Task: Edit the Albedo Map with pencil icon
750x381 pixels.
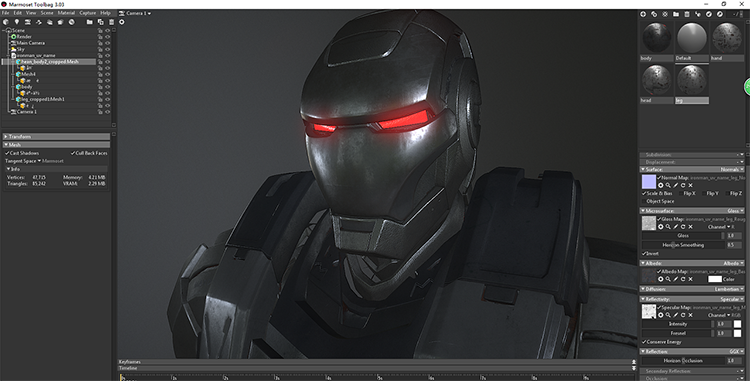Action: (675, 279)
